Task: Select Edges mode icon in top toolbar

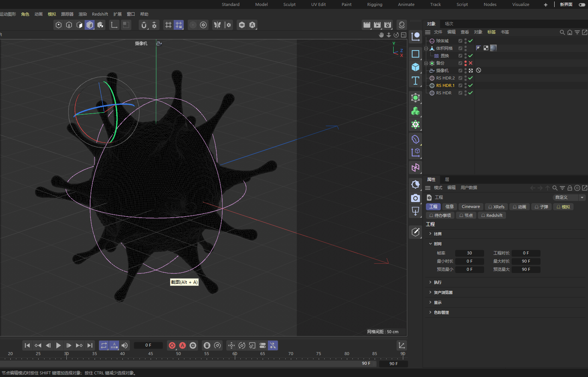Action: point(69,25)
